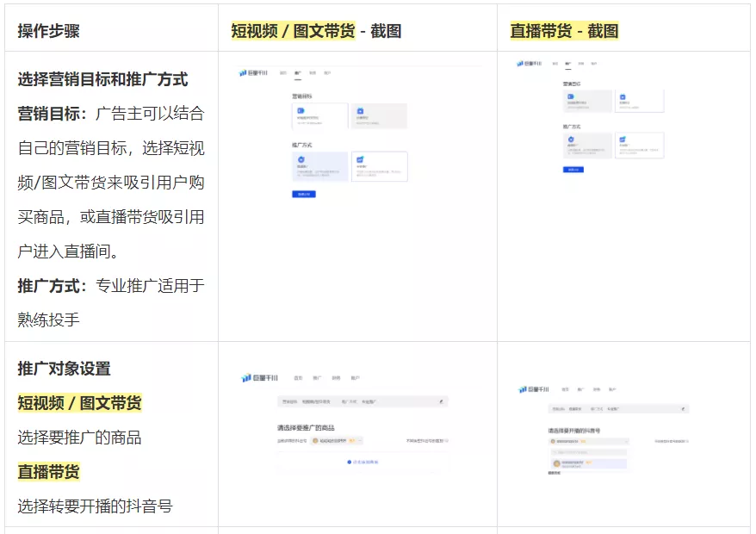Click highlighted 直播带货 in steps column

49,472
